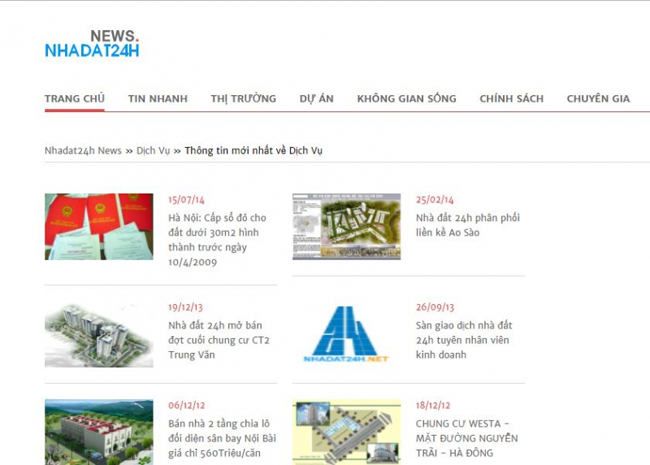Click the date 06/12/12
Image resolution: width=650 pixels, height=465 pixels.
click(186, 405)
